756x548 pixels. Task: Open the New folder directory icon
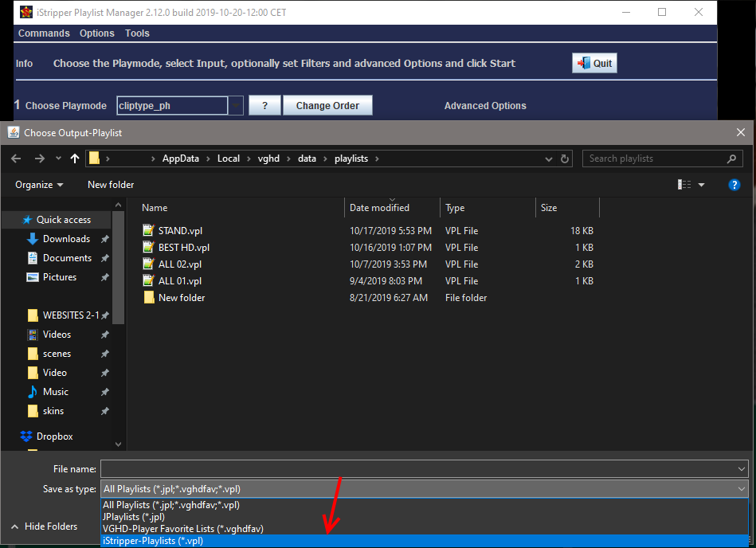pos(148,298)
